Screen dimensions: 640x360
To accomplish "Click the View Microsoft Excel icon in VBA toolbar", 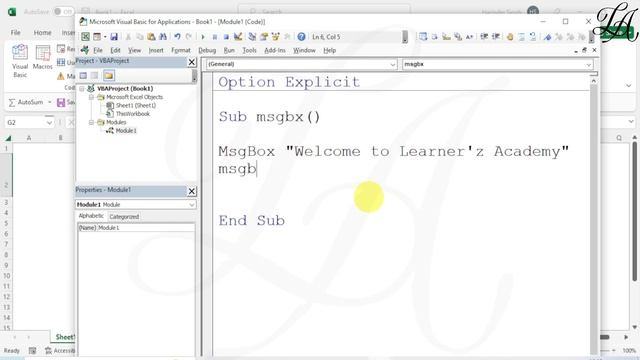I will click(x=85, y=37).
